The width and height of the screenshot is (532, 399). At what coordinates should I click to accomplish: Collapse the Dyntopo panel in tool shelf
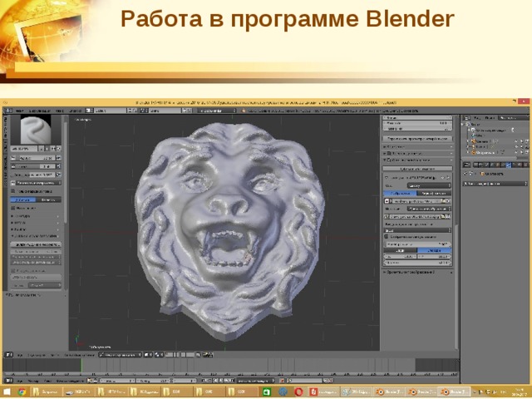click(x=35, y=236)
